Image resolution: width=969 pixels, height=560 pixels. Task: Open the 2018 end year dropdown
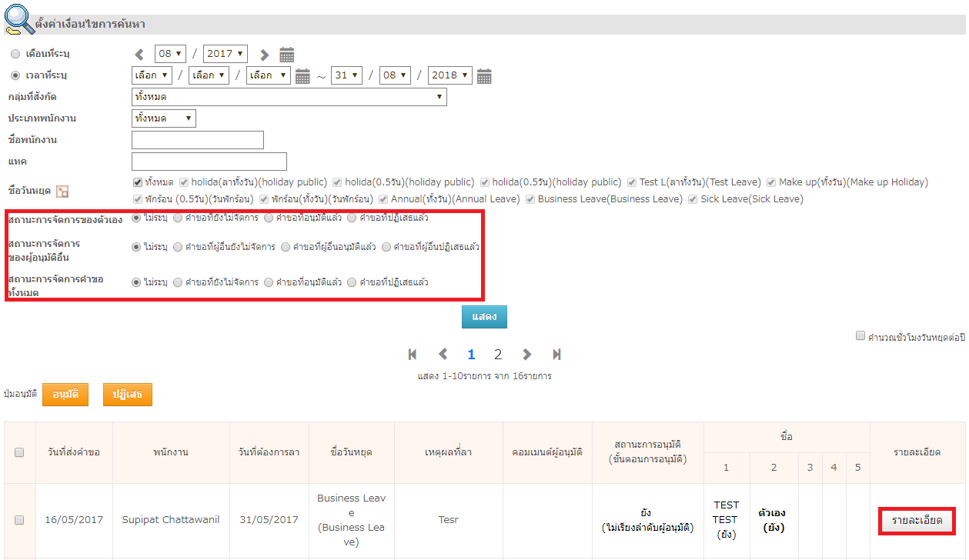pyautogui.click(x=449, y=75)
